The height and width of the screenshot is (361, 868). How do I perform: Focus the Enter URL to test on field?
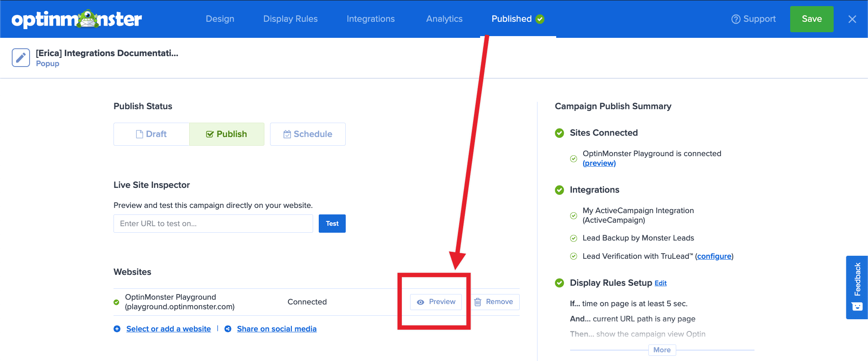click(x=213, y=224)
